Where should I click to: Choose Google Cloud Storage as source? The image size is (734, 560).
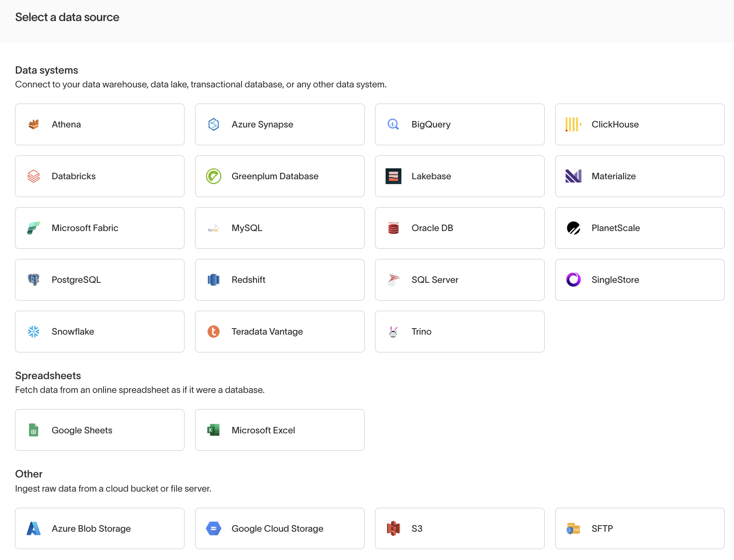pyautogui.click(x=279, y=528)
